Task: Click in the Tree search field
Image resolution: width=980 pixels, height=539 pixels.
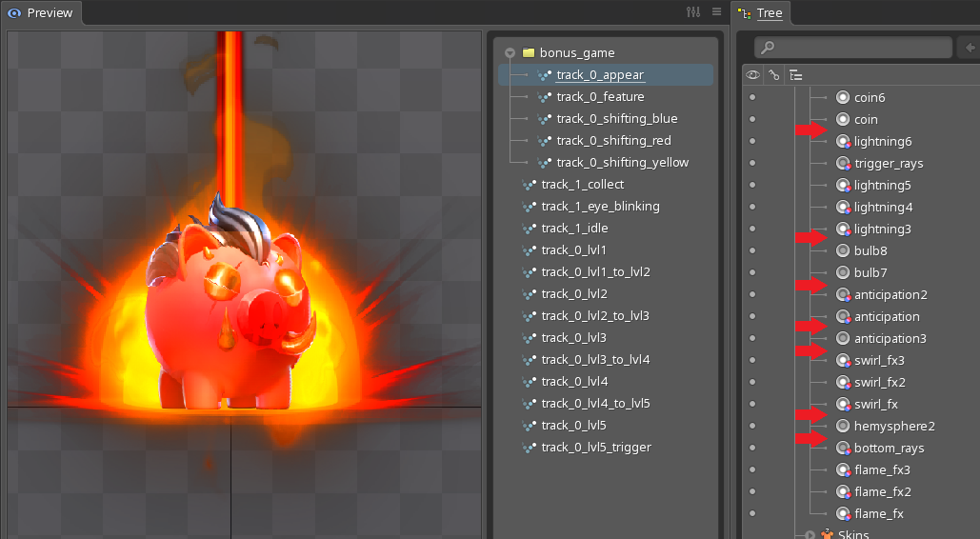Action: tap(857, 48)
